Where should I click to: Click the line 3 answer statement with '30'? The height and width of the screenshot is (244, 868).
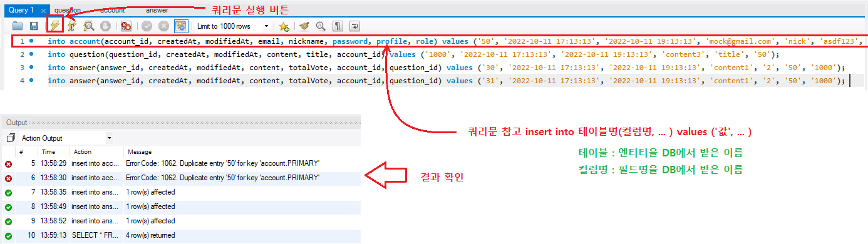pos(447,68)
